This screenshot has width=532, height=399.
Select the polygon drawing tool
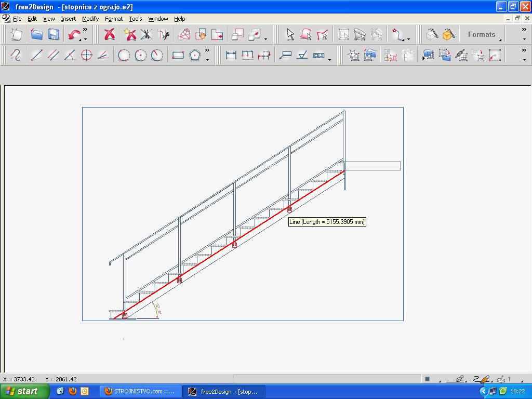(195, 55)
